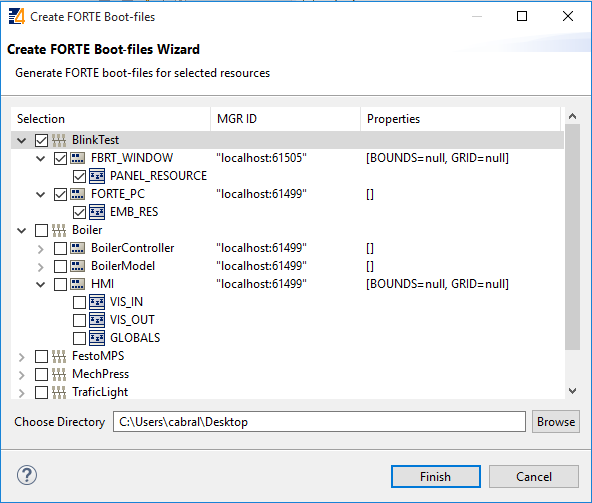This screenshot has width=592, height=503.
Task: Check the FestoMPS checkbox
Action: (x=41, y=356)
